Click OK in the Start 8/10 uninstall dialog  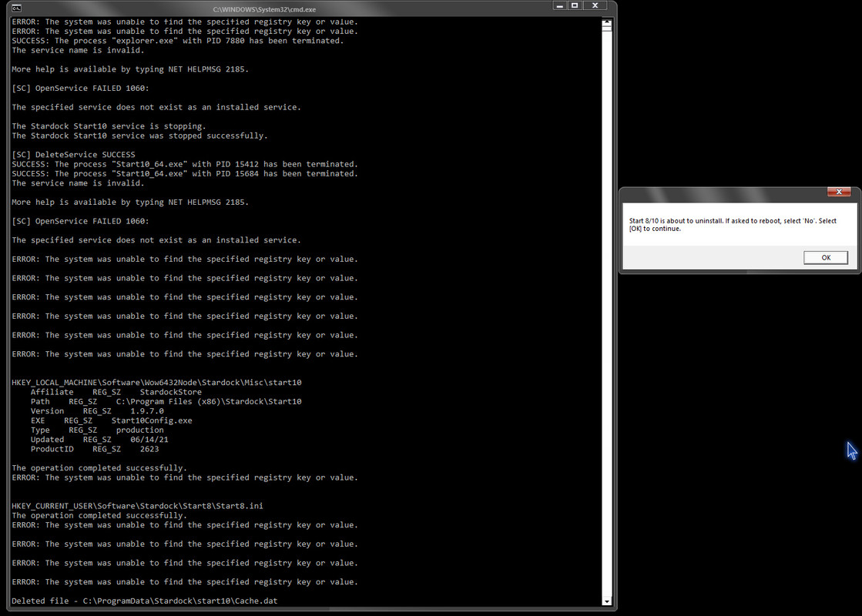point(825,258)
